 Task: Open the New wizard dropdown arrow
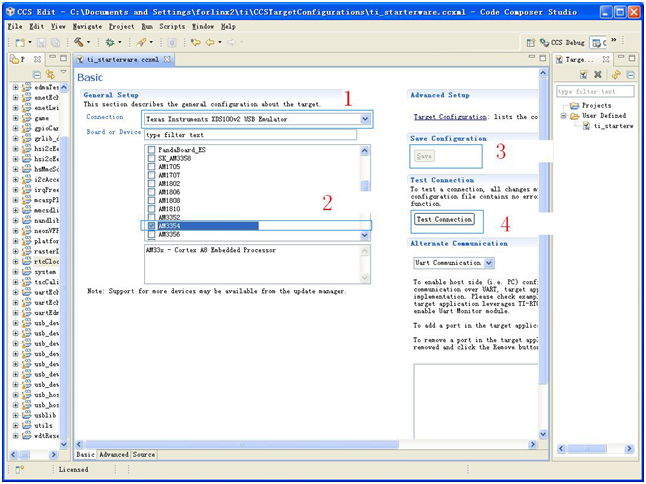pos(30,42)
